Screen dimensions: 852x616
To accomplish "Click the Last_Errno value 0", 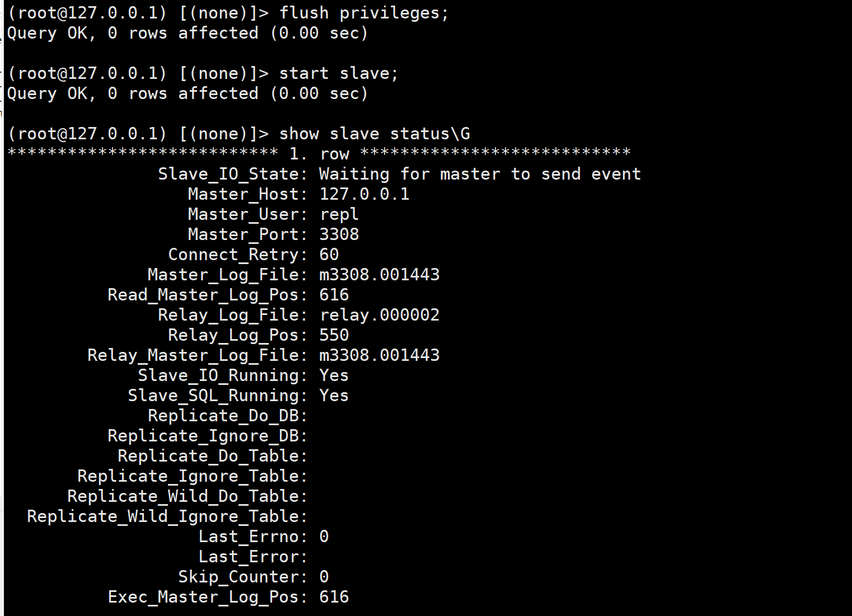I will point(324,537).
